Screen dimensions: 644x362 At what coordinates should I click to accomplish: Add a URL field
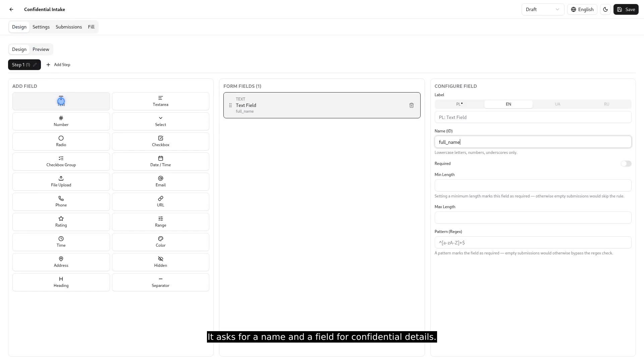pyautogui.click(x=161, y=202)
